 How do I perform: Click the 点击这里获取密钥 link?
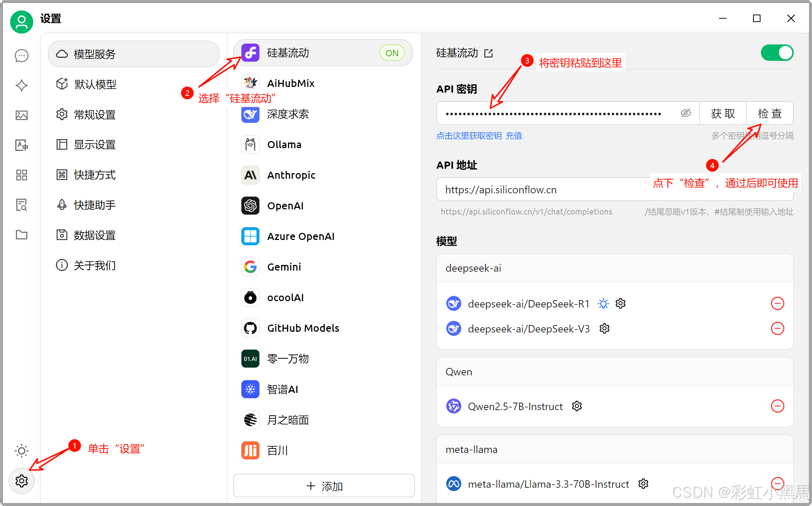[469, 136]
